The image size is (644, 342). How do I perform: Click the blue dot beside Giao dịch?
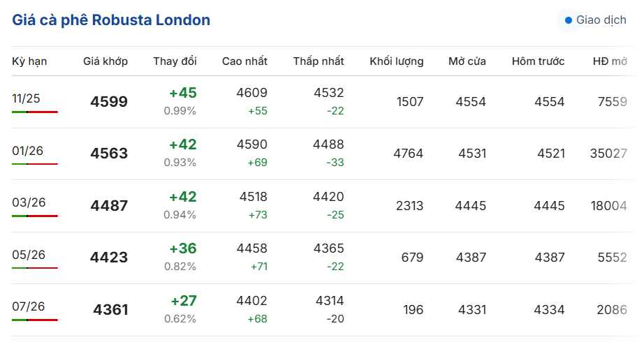569,20
